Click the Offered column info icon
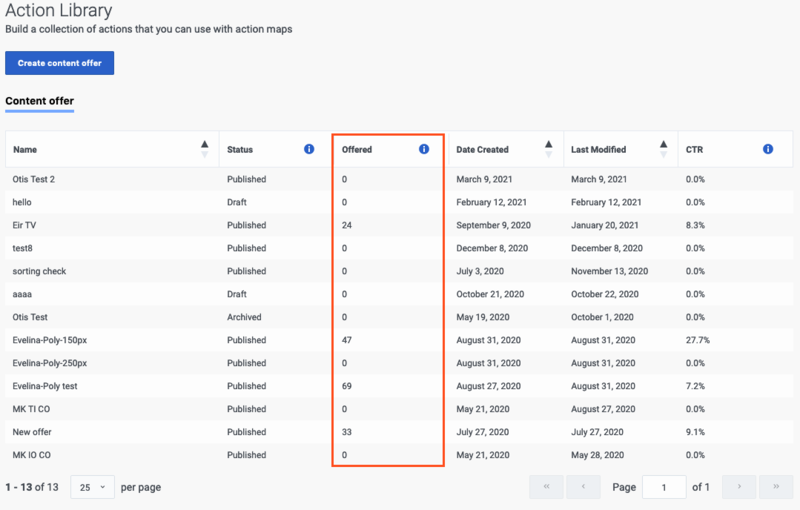 [423, 149]
